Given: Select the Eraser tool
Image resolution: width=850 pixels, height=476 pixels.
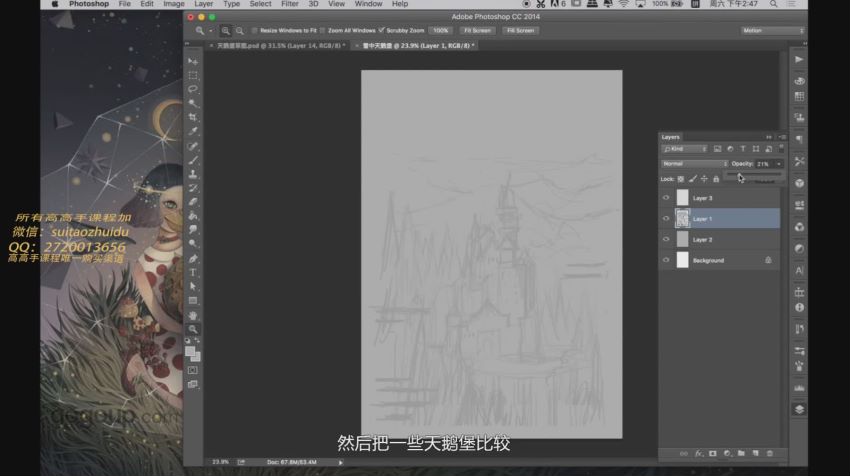Looking at the screenshot, I should tap(193, 202).
